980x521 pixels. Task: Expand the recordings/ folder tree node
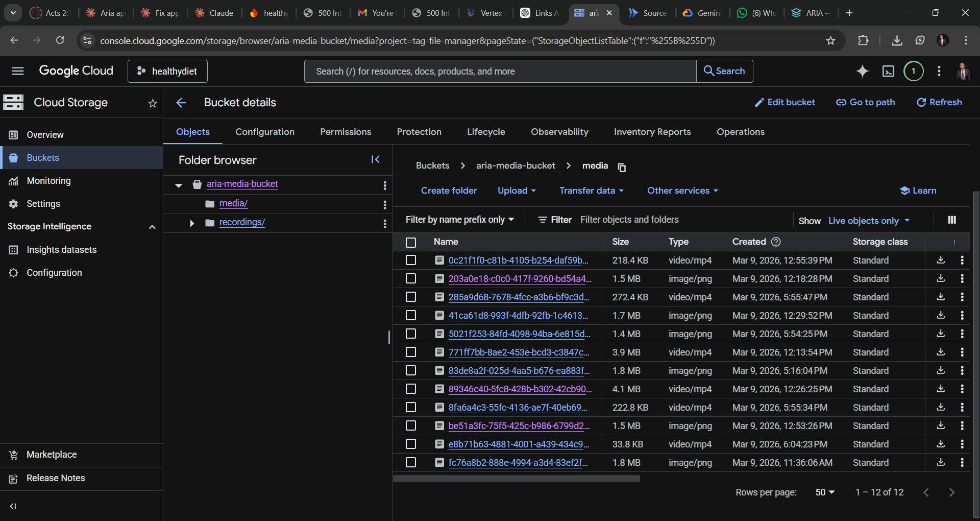(192, 223)
